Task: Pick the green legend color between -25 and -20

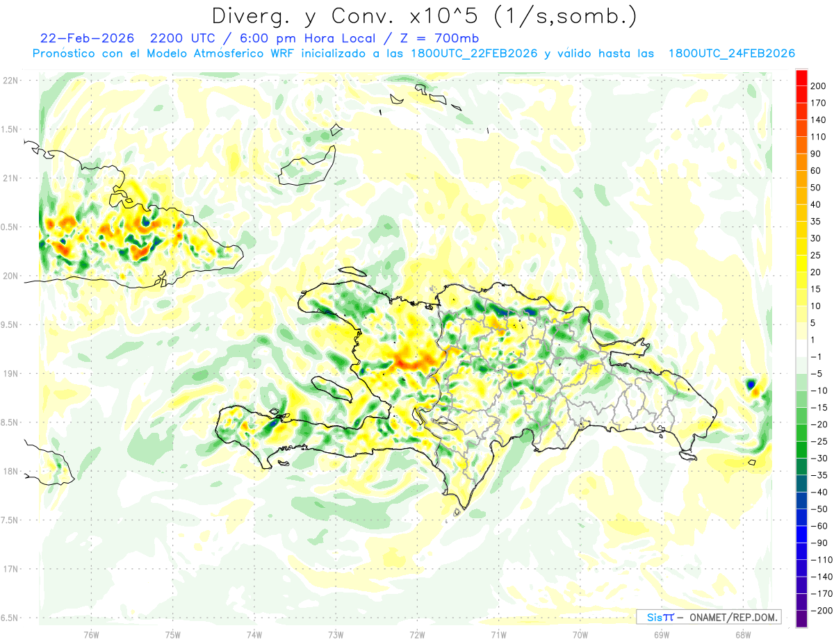Action: 801,433
